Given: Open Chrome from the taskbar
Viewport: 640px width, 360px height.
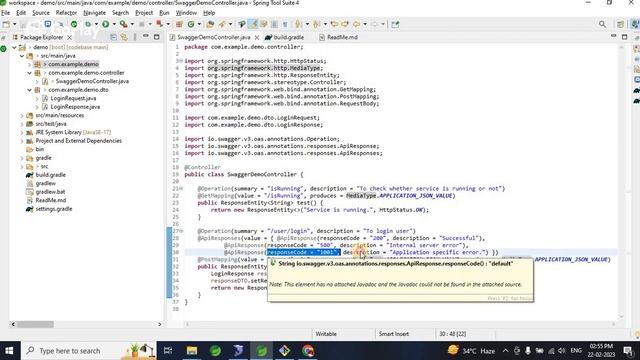Looking at the screenshot, I should click(x=308, y=351).
